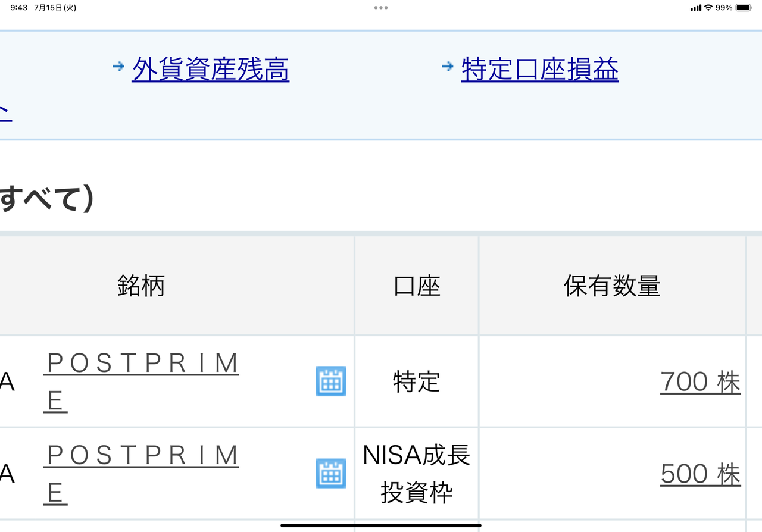Screen dimensions: 762x532
Task: Tap the battery indicator showing 99%
Action: click(x=742, y=8)
